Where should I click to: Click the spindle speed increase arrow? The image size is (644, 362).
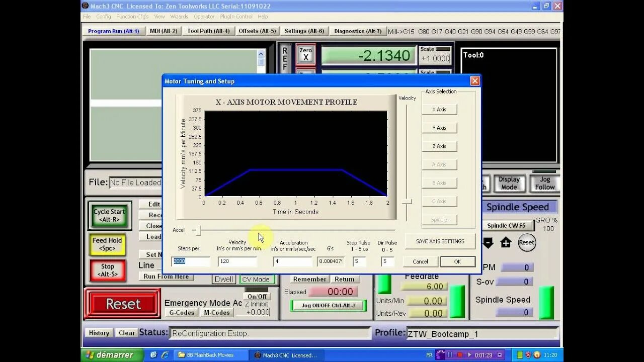click(506, 243)
